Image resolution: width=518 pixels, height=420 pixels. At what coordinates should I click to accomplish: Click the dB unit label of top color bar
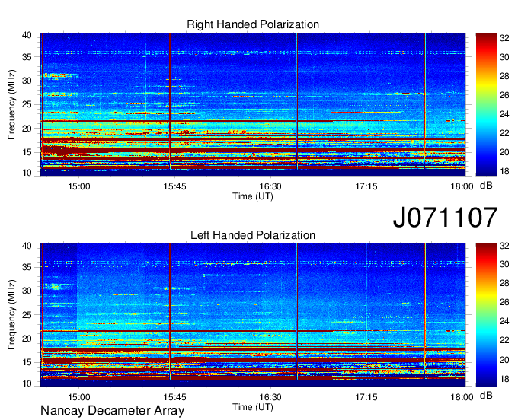coord(486,186)
